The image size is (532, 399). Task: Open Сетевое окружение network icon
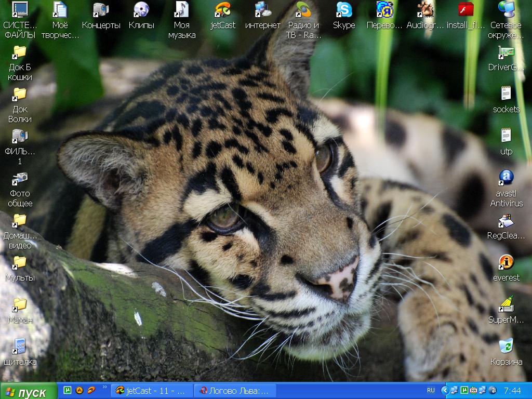click(506, 9)
